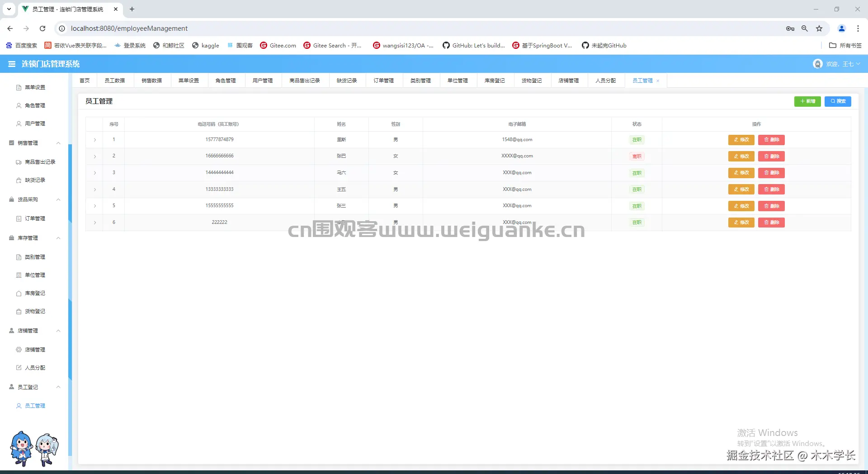
Task: Expand the row with phone 222222
Action: pyautogui.click(x=95, y=223)
